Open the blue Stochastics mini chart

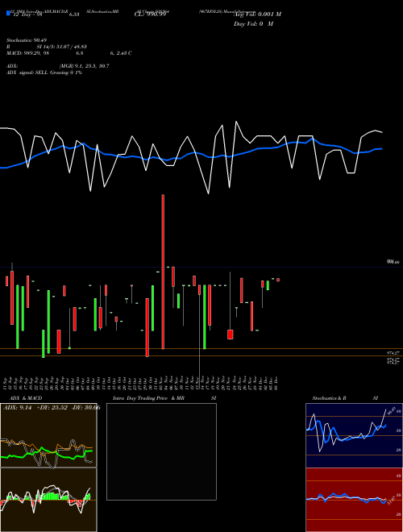354,435
